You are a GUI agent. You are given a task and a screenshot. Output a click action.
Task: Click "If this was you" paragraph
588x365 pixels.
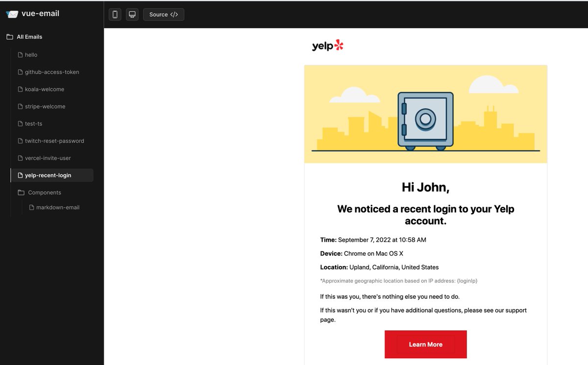(x=390, y=297)
